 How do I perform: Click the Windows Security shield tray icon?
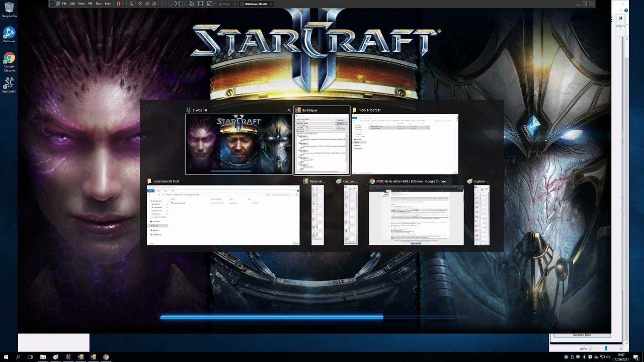(x=590, y=357)
